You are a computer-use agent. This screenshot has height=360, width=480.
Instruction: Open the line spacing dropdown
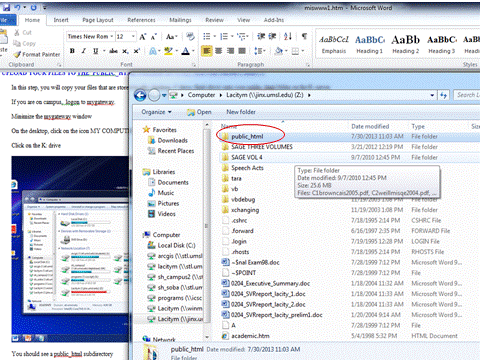click(x=260, y=51)
